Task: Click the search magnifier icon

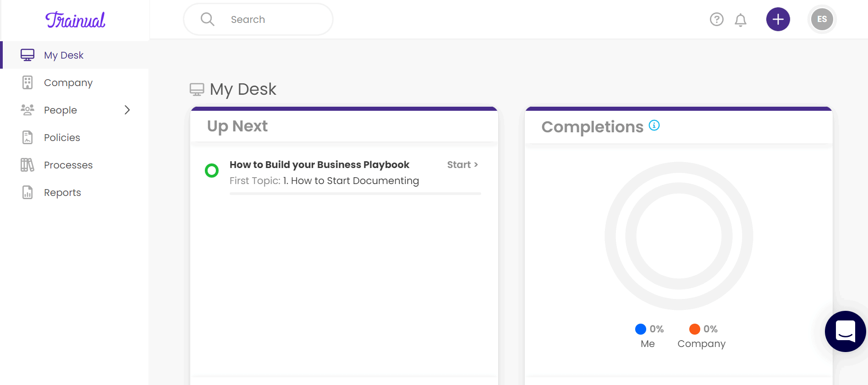Action: [x=208, y=19]
